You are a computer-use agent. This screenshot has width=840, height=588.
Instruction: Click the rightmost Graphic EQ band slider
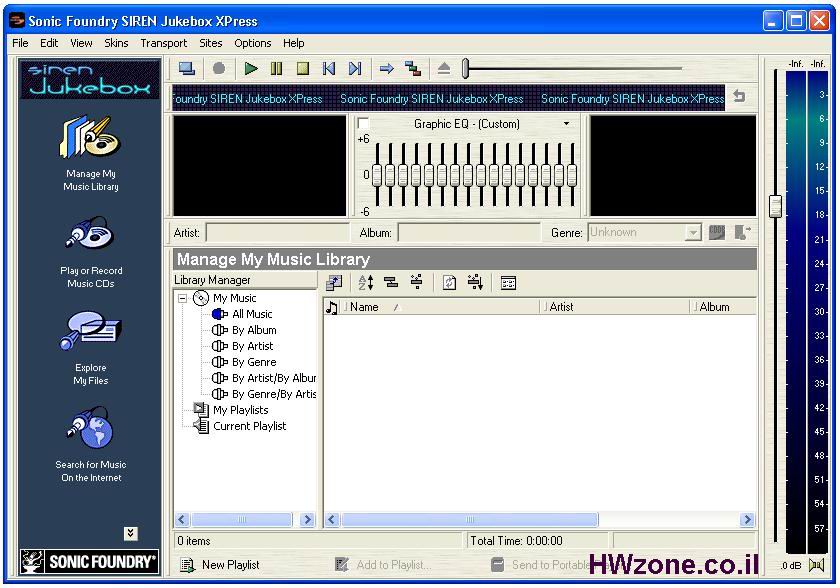(572, 176)
